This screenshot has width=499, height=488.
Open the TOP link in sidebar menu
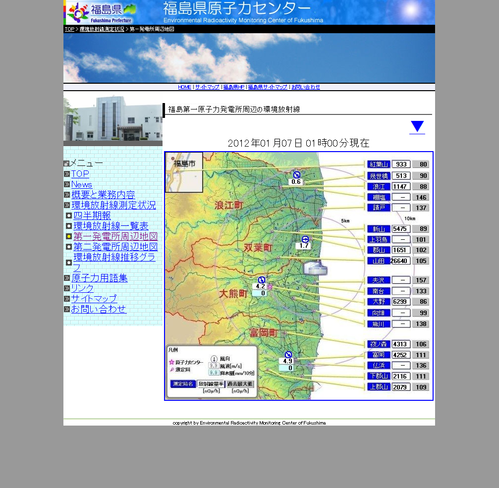[x=80, y=174]
